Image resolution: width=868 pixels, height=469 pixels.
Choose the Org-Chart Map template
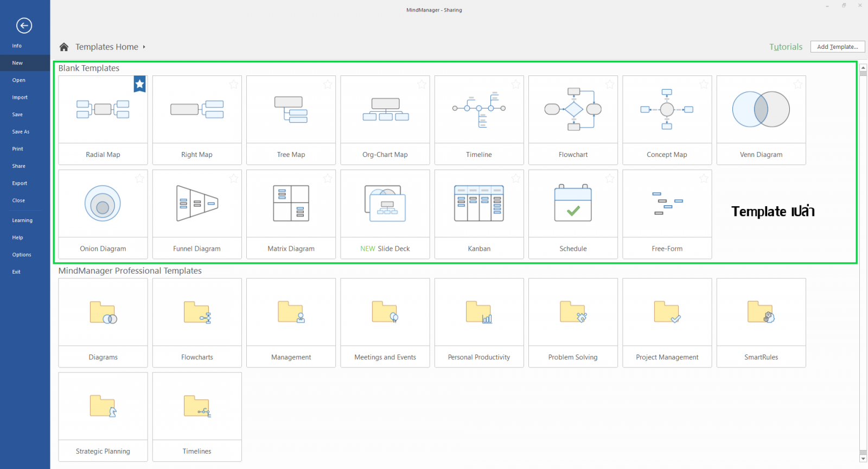(385, 120)
